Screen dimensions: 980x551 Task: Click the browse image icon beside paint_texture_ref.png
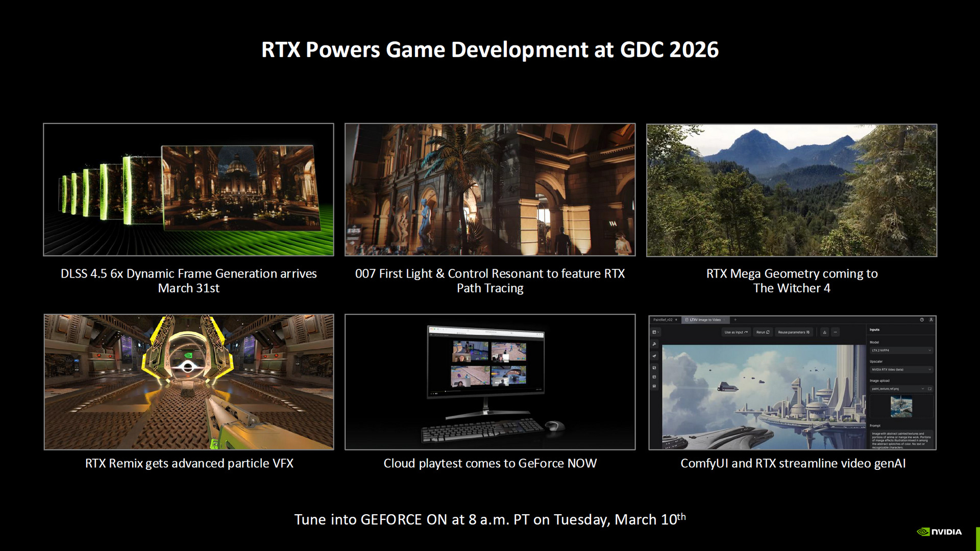coord(930,389)
